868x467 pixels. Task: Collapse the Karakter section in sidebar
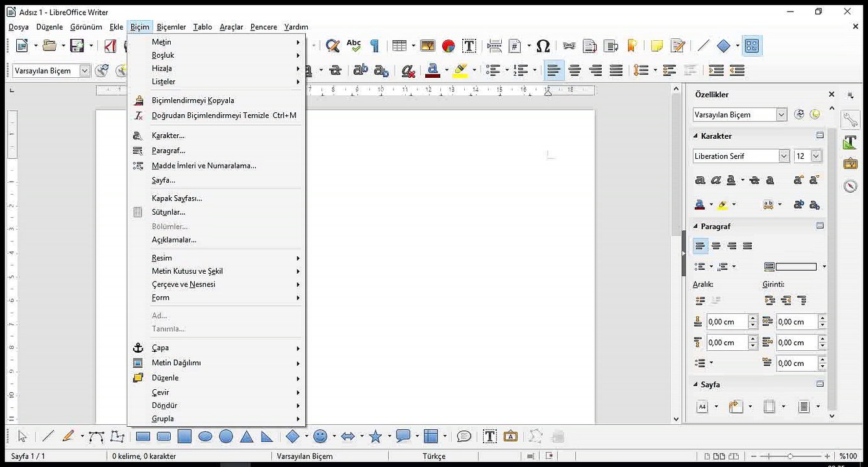(695, 136)
